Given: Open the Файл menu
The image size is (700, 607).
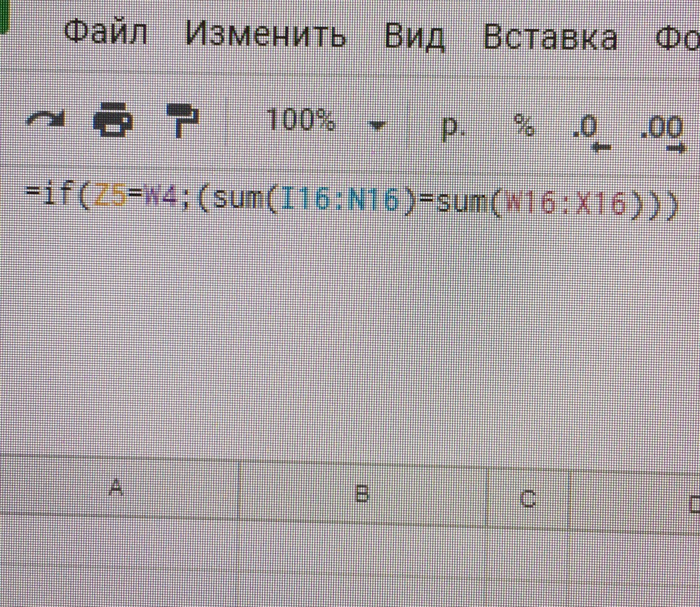Looking at the screenshot, I should pyautogui.click(x=106, y=32).
